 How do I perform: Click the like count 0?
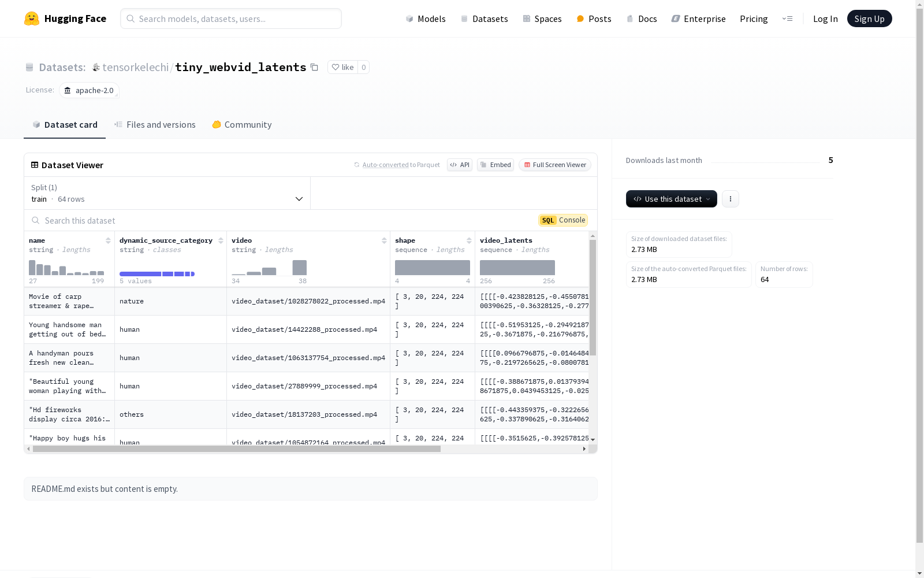[363, 67]
